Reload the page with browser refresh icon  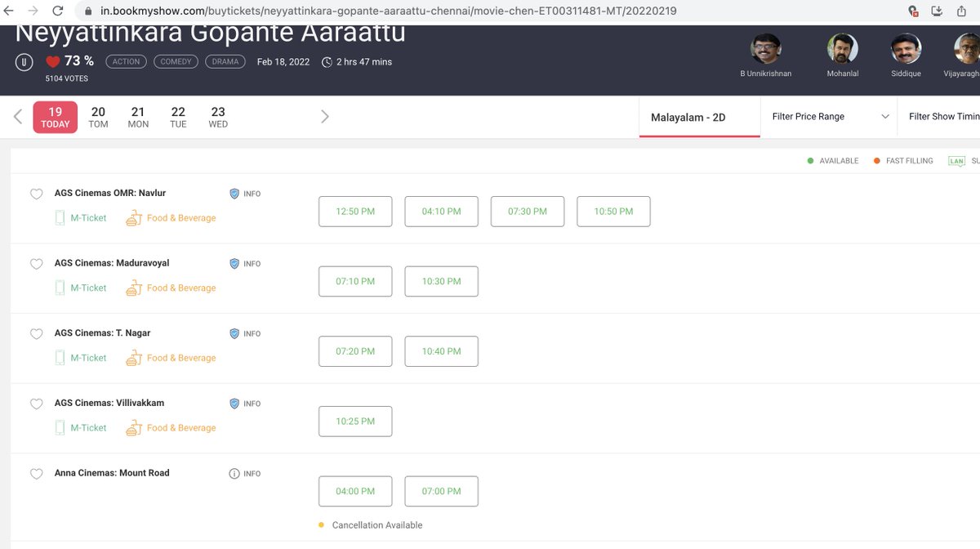57,11
